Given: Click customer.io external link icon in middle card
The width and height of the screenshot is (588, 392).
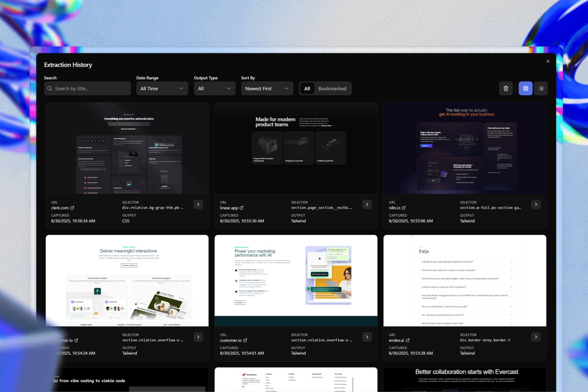Looking at the screenshot, I should pyautogui.click(x=245, y=340).
